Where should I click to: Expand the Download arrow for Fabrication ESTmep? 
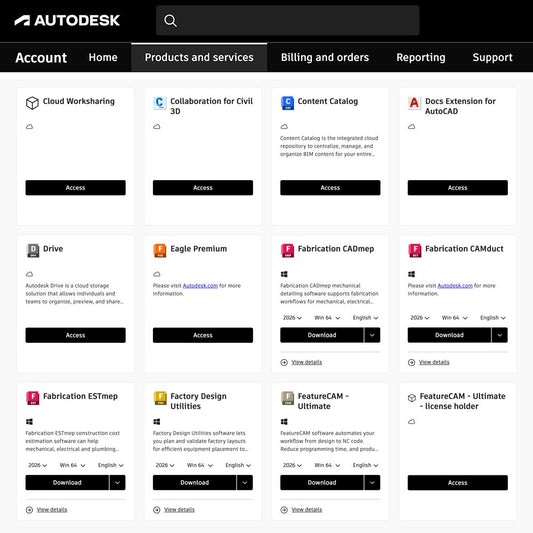point(117,483)
